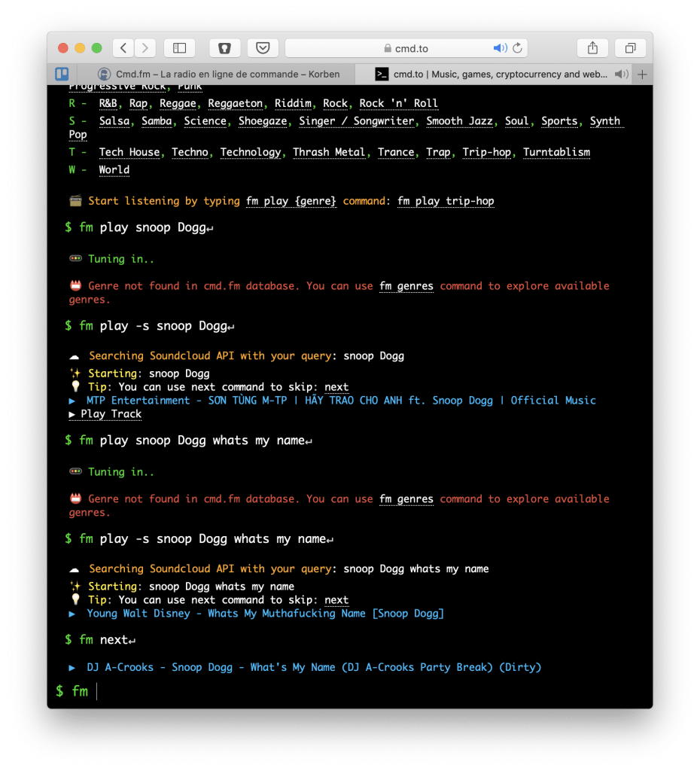Click the Trip-hop genre link
The height and width of the screenshot is (771, 700).
tap(487, 152)
